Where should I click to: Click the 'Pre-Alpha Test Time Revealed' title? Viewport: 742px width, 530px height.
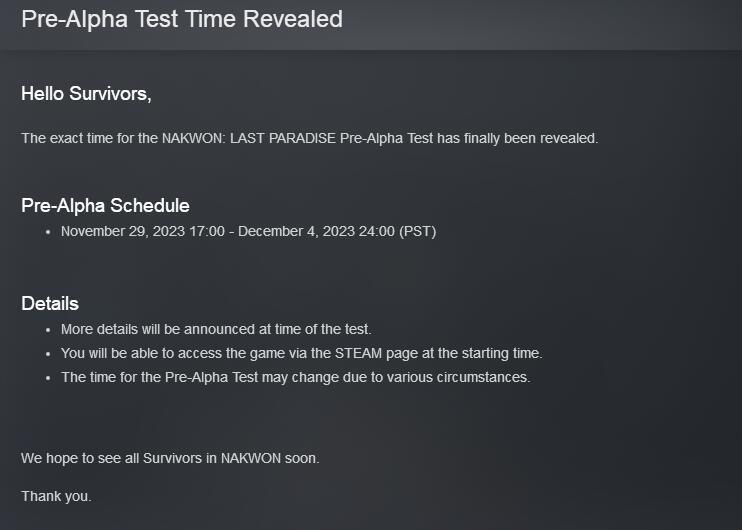182,20
